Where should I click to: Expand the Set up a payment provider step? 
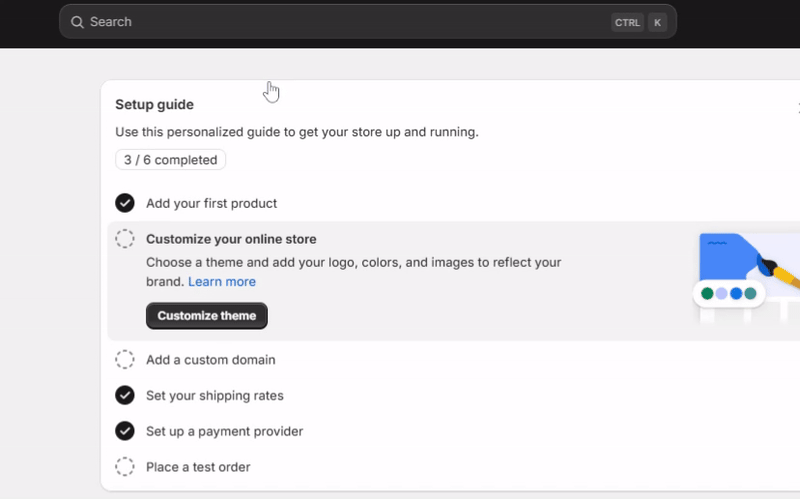point(224,431)
